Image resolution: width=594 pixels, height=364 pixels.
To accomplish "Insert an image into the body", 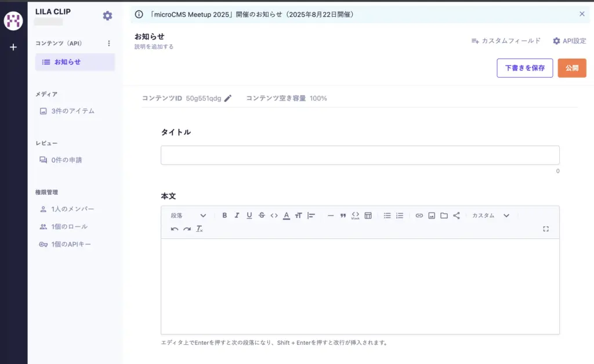I will click(x=432, y=215).
